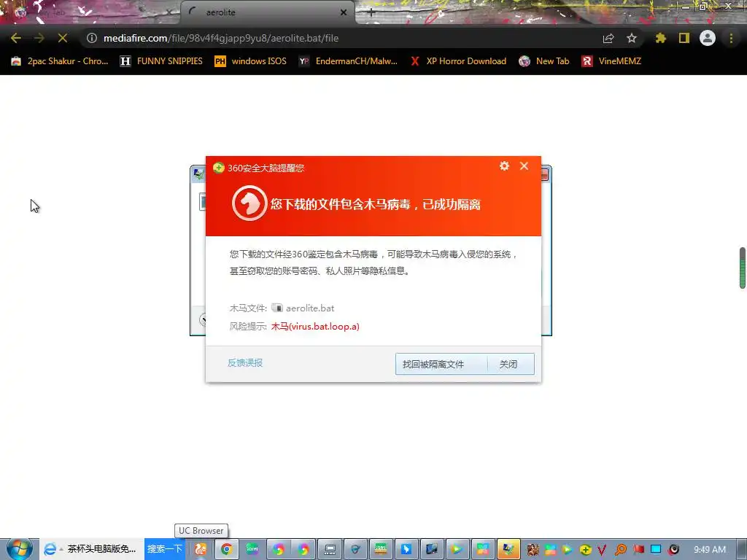Switch to the aerolite tab
Image resolution: width=747 pixels, height=560 pixels.
point(267,12)
